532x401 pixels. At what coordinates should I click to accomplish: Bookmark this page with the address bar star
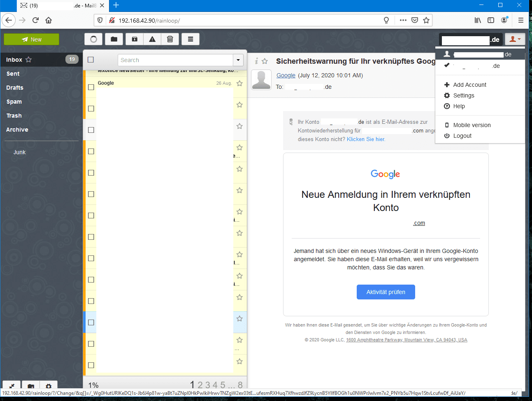click(x=426, y=20)
